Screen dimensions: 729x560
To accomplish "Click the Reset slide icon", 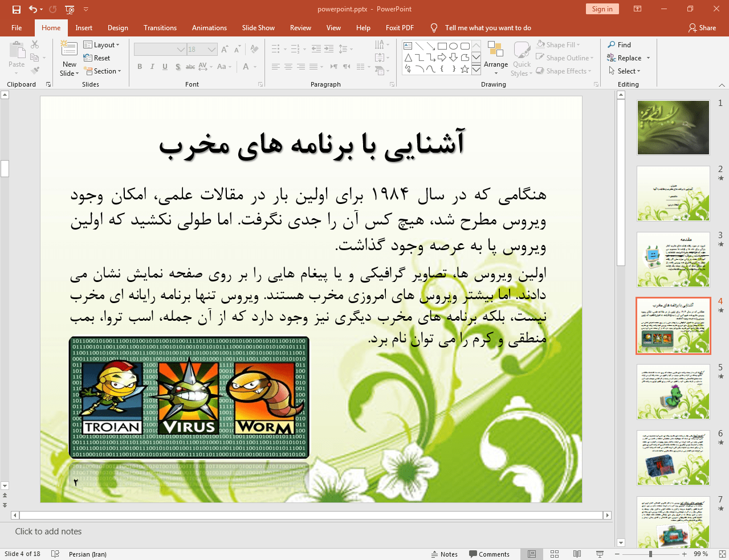I will click(97, 58).
